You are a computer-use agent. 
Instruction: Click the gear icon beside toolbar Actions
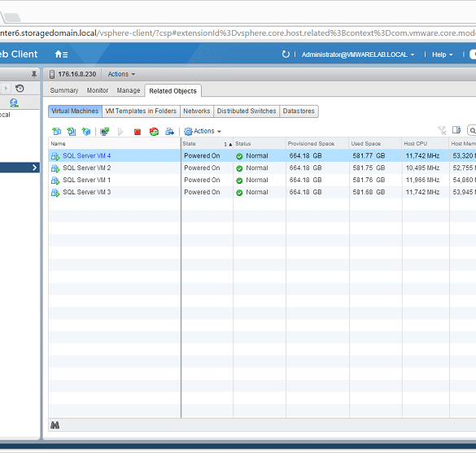point(188,132)
